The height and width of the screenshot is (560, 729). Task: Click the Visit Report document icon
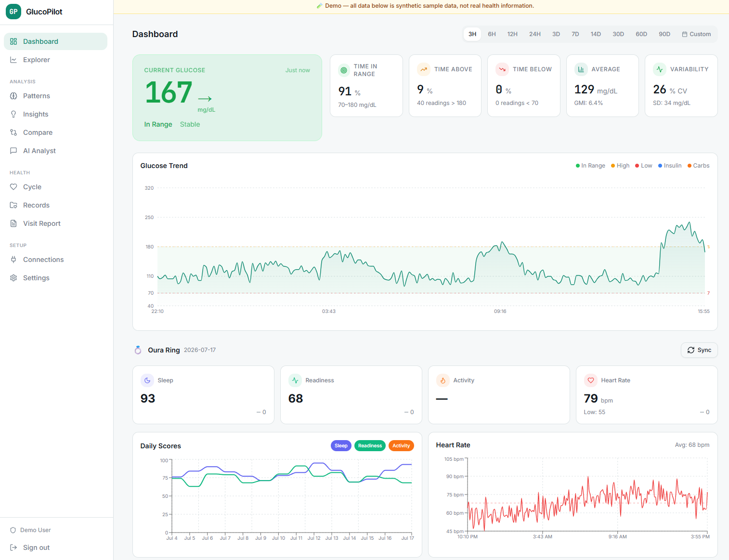[x=13, y=223]
